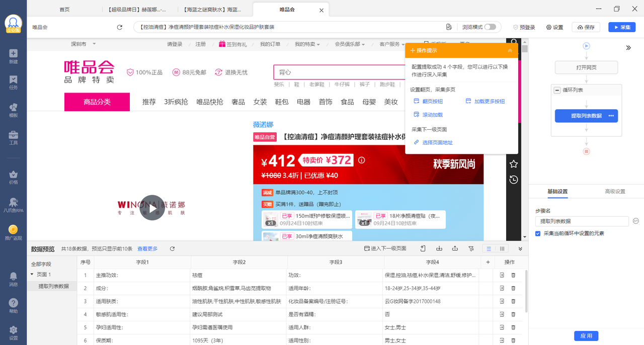Switch to the 【海蓝之谜爽肤水】 tab
The width and height of the screenshot is (644, 345).
[x=212, y=10]
